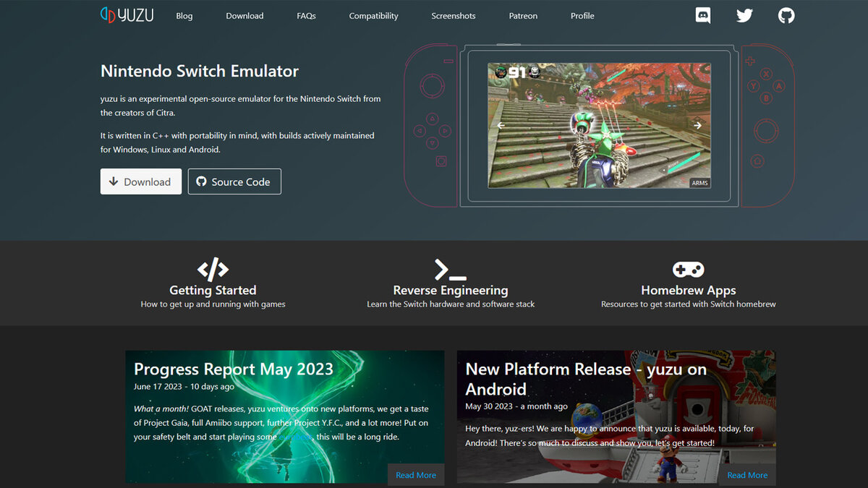Click the code brackets Getting Started icon
This screenshot has width=868, height=488.
click(213, 270)
